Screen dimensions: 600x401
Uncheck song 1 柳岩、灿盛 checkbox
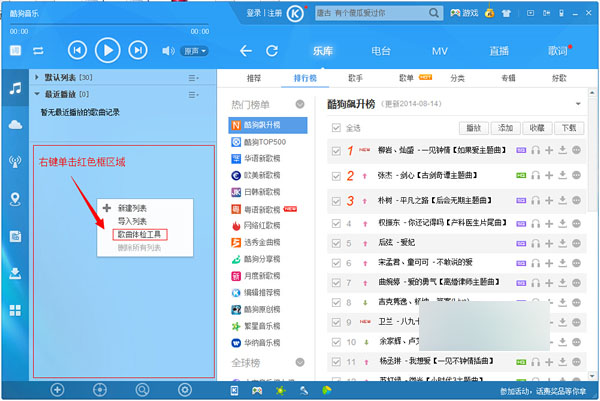[336, 151]
